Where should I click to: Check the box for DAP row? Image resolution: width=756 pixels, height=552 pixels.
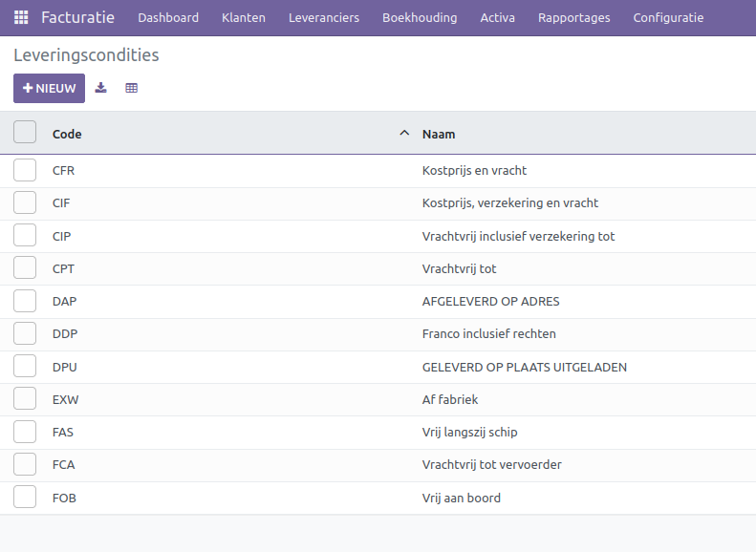click(x=25, y=301)
